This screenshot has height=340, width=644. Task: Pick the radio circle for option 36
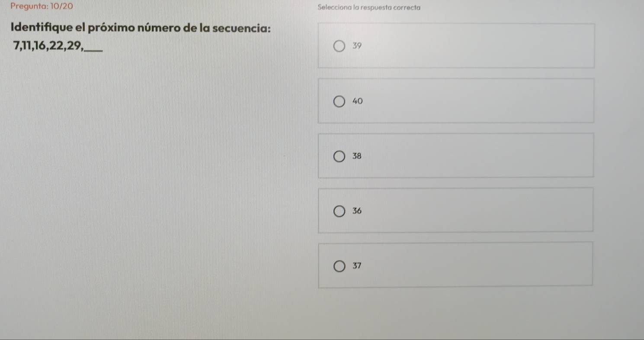tap(340, 211)
